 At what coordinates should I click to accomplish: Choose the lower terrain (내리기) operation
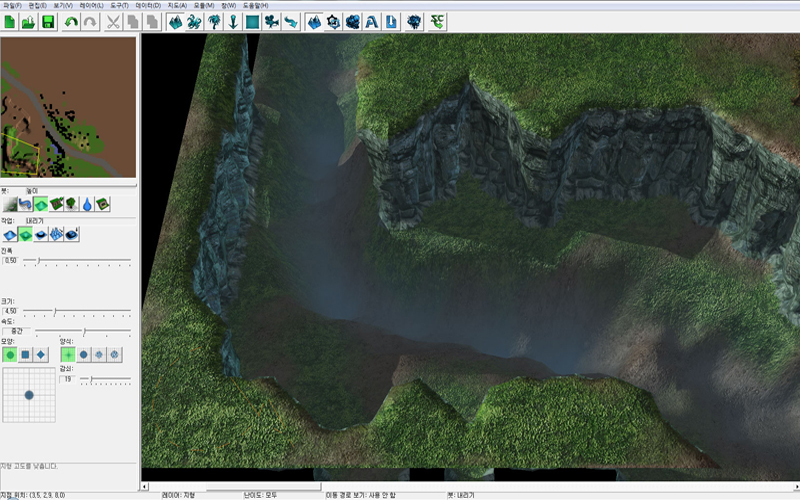coord(25,235)
